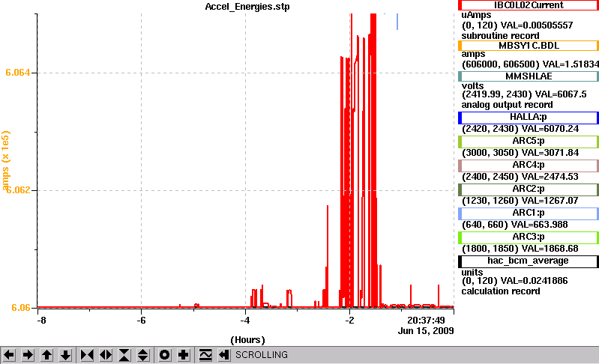Screen dimensions: 599x364
Task: Click the SCROLLING status label
Action: click(x=262, y=355)
